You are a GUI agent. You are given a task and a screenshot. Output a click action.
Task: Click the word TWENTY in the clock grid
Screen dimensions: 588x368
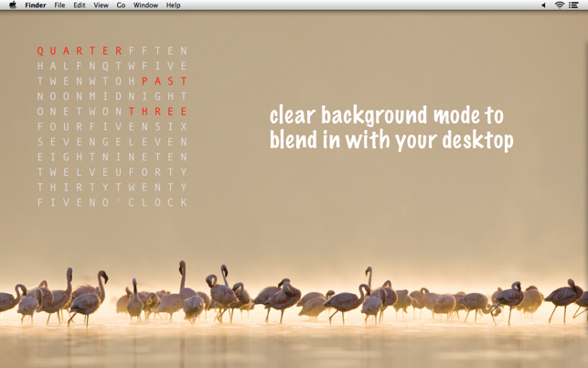click(151, 188)
